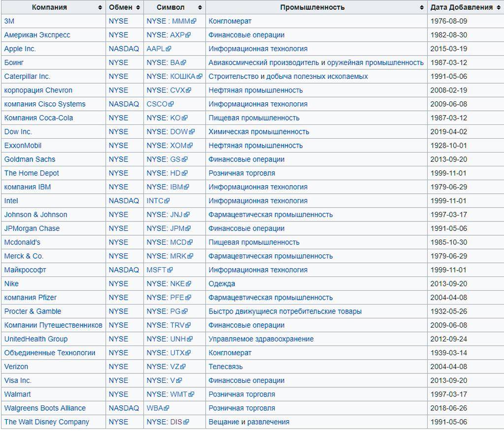504x431 pixels.
Task: Open the Американ Экспресс company link
Action: click(37, 35)
